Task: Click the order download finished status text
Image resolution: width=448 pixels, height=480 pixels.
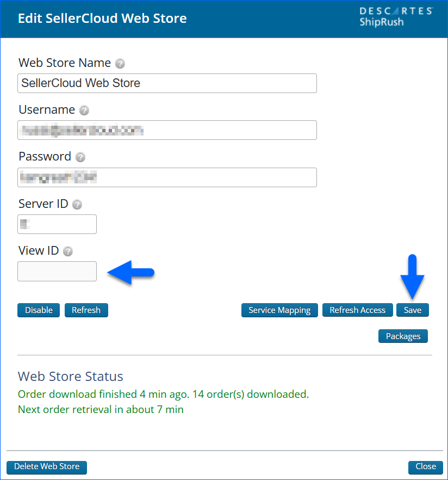Action: 163,394
